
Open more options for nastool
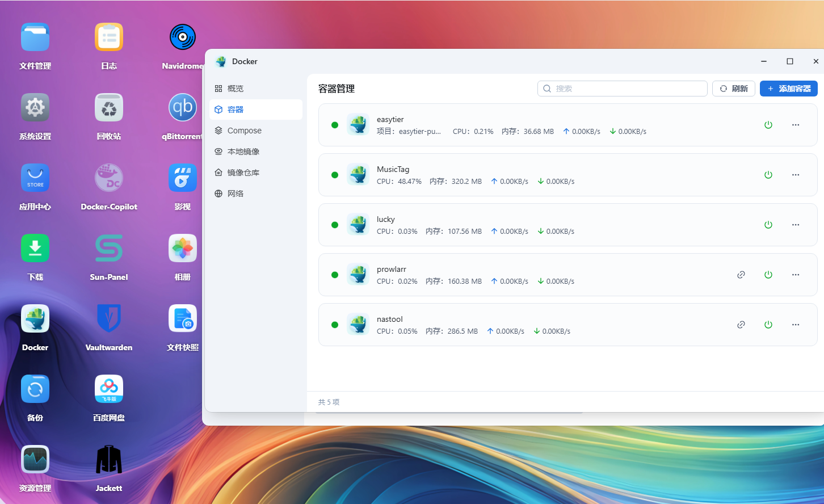[796, 325]
